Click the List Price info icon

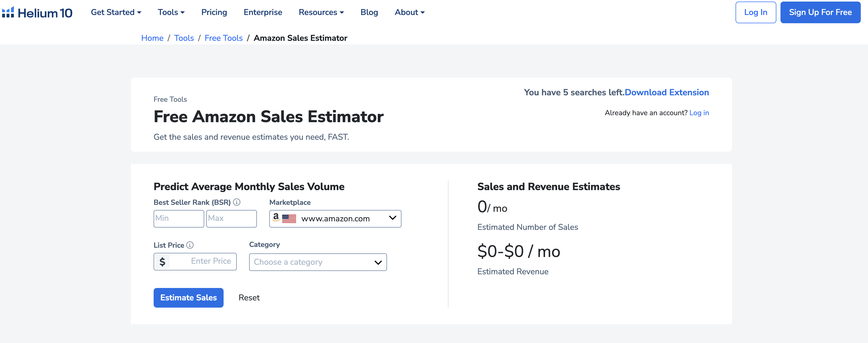click(x=190, y=245)
